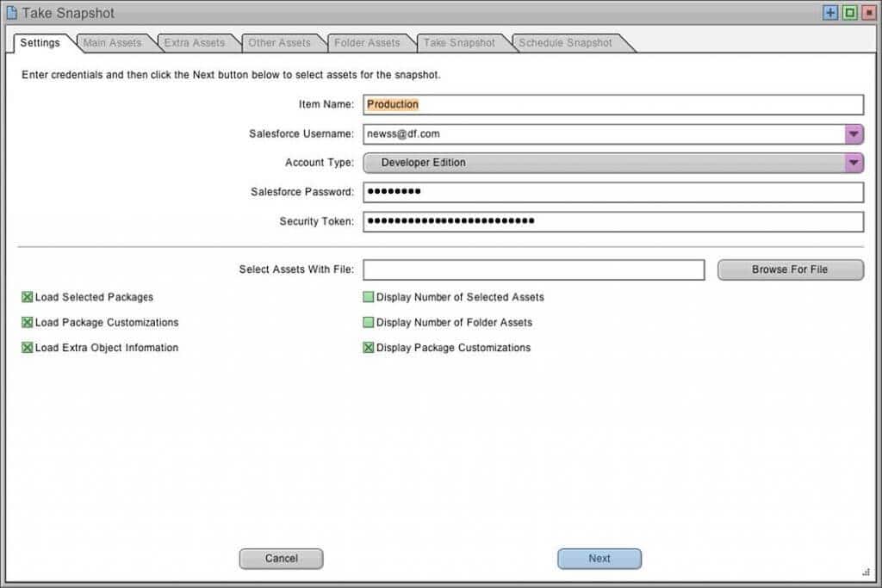The image size is (882, 588).
Task: Click the Browse For File button
Action: (x=791, y=269)
